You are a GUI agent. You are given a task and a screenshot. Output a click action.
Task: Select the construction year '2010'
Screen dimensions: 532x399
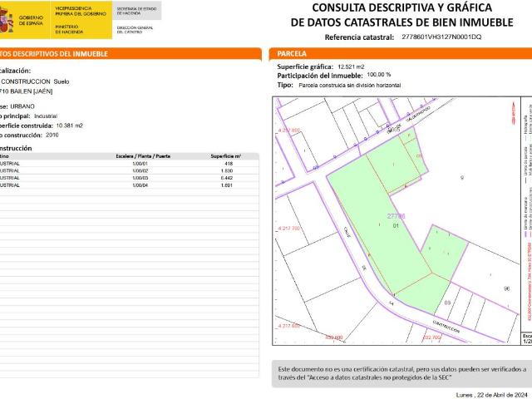coord(52,135)
